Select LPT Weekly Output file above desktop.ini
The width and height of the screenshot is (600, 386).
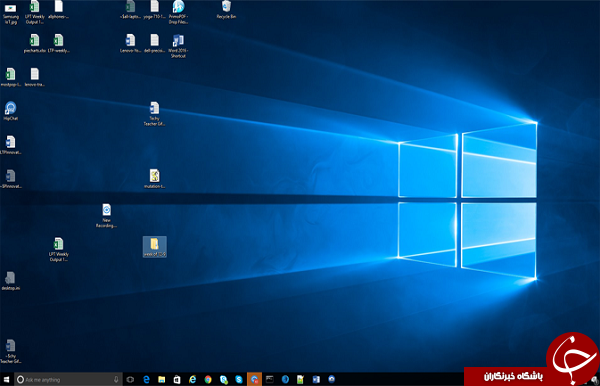click(x=59, y=249)
